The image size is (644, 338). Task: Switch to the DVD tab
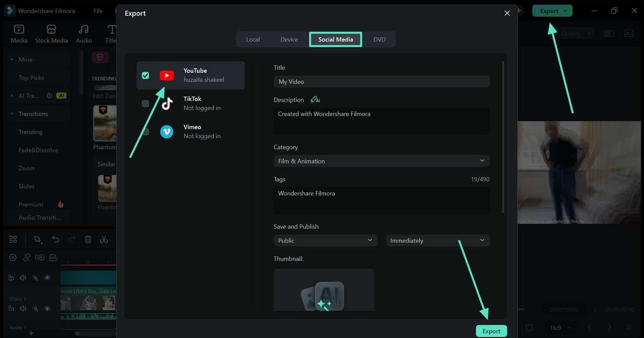coord(379,39)
